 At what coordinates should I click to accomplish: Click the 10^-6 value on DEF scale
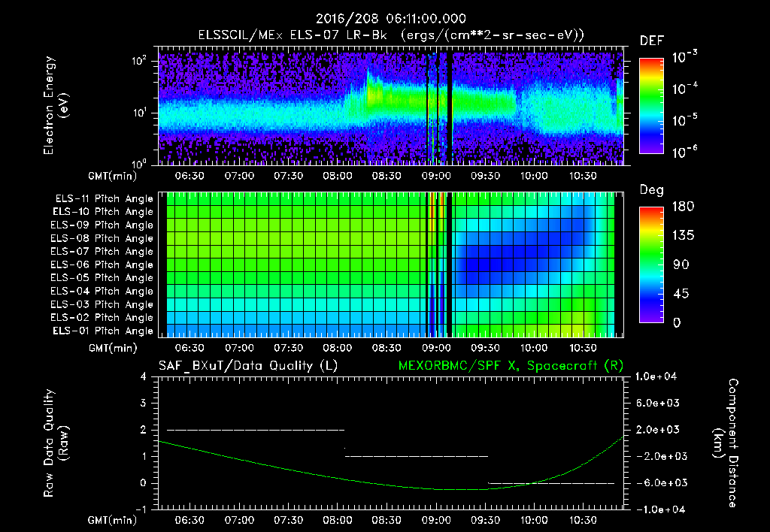(684, 152)
